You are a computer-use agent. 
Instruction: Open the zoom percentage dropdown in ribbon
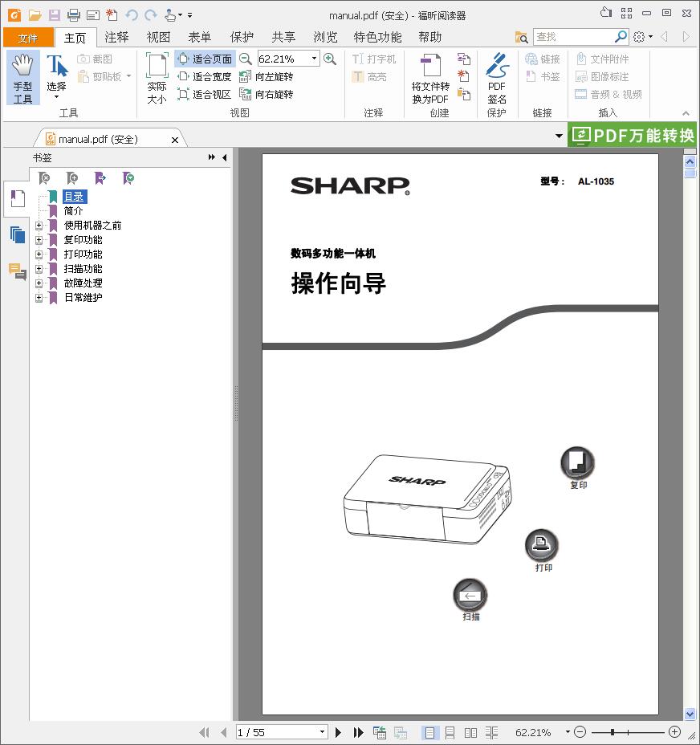314,59
